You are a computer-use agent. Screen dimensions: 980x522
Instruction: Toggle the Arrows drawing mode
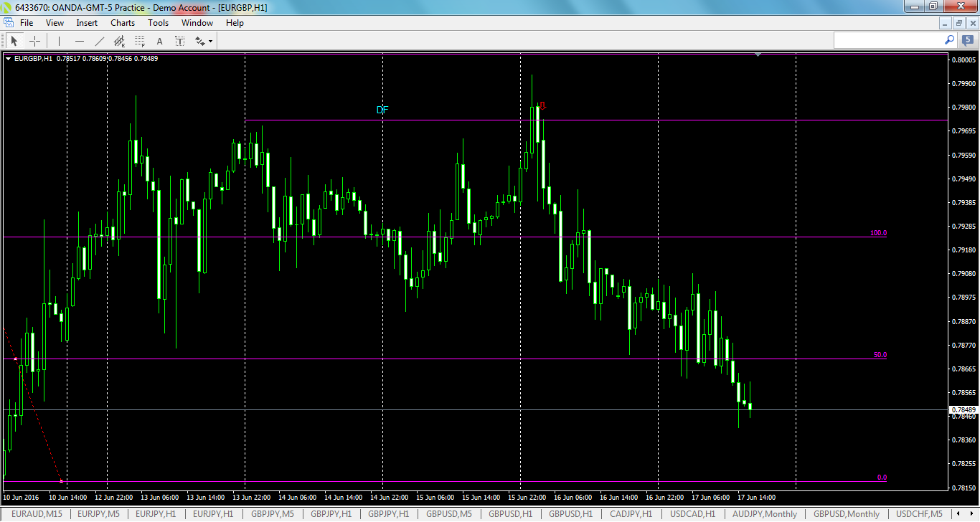click(199, 41)
